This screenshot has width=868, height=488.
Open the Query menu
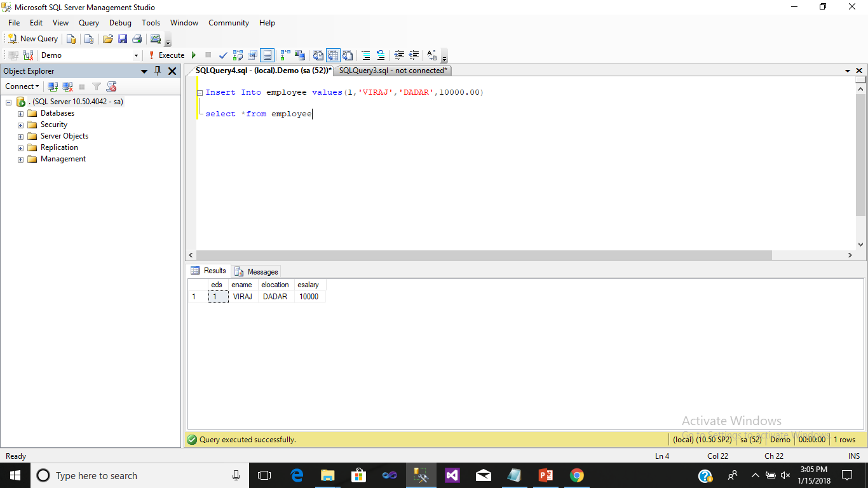[x=88, y=22]
